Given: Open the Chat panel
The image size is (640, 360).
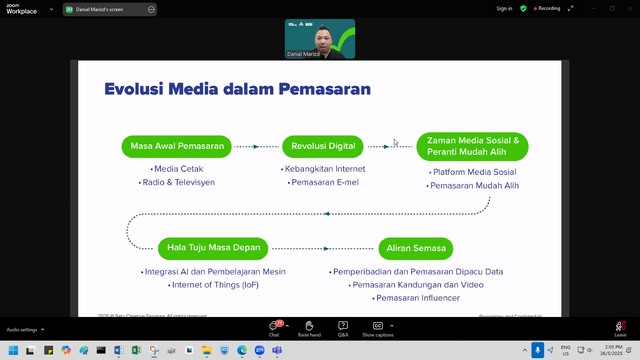Looking at the screenshot, I should 274,329.
